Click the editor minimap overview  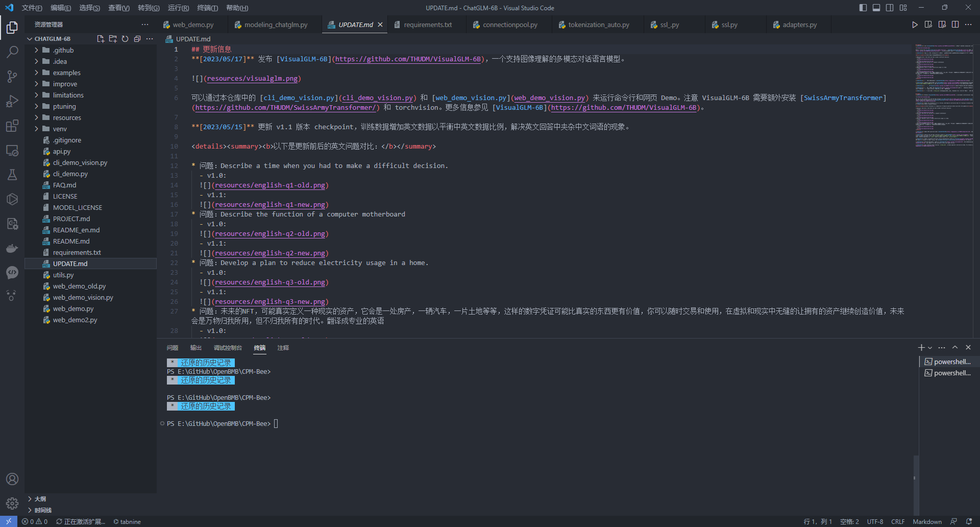[944, 96]
